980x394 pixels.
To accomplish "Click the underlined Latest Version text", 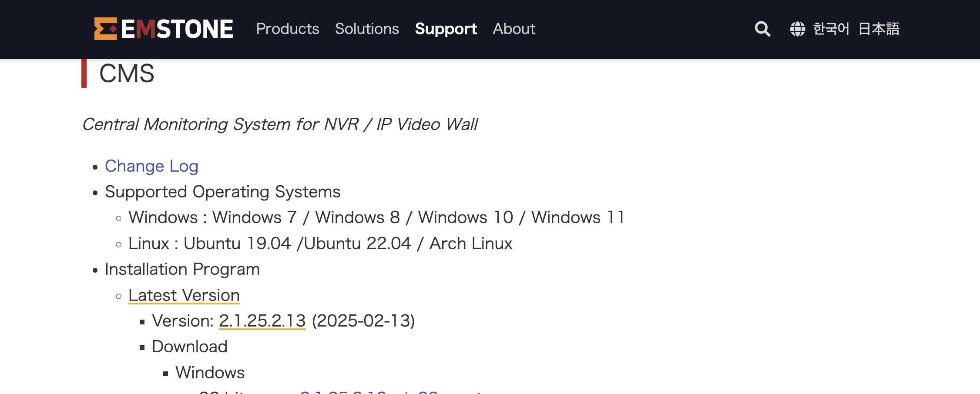I will coord(184,295).
